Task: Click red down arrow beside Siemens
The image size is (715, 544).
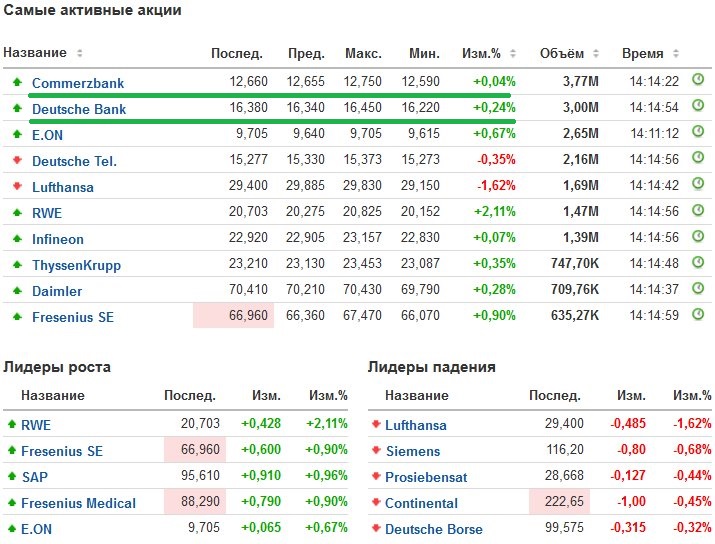Action: (x=376, y=450)
